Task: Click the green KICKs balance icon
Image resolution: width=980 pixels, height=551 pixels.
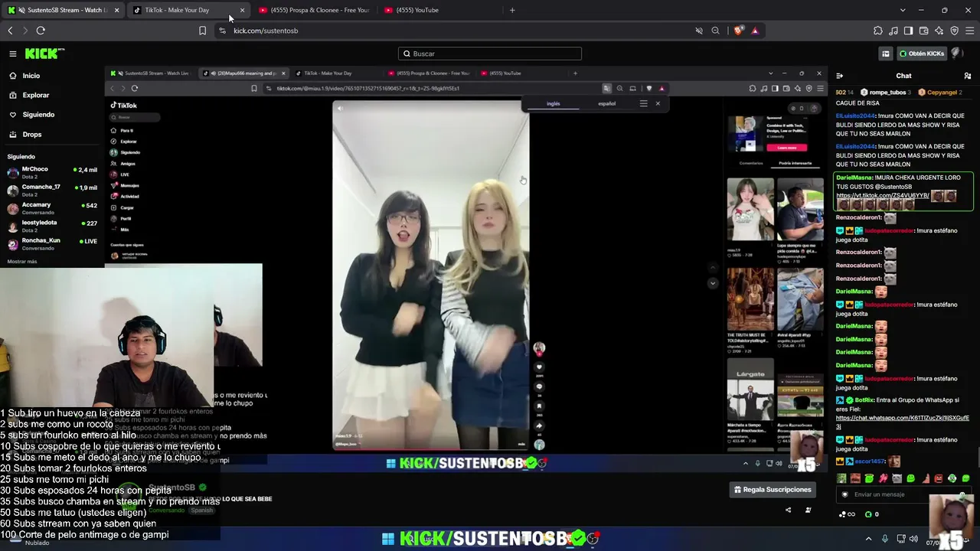Action: tap(868, 514)
